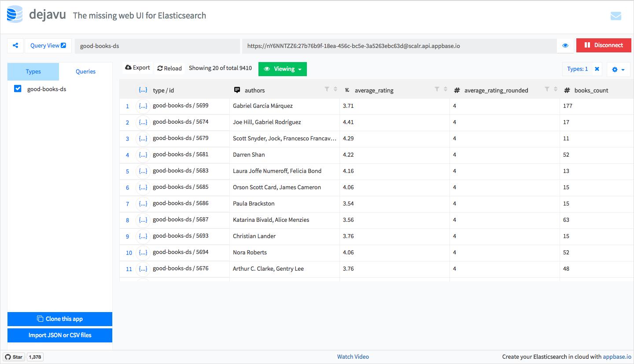Click the header JSON braces icon
The image size is (634, 364).
(143, 90)
